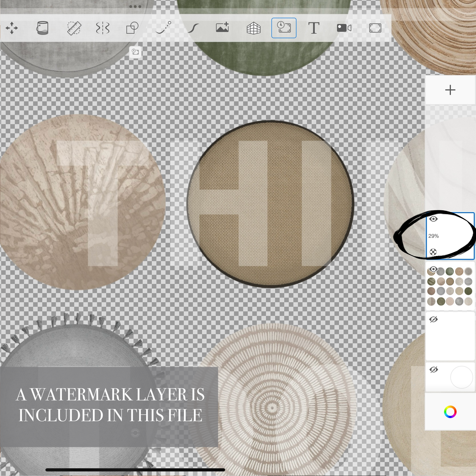
Task: Open the color wheel picker
Action: pos(450,412)
